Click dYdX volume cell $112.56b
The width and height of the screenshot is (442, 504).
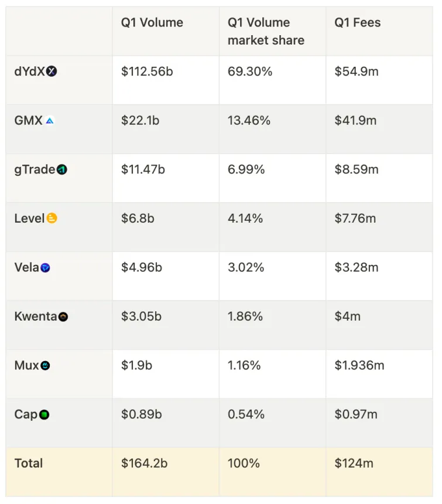tap(147, 72)
